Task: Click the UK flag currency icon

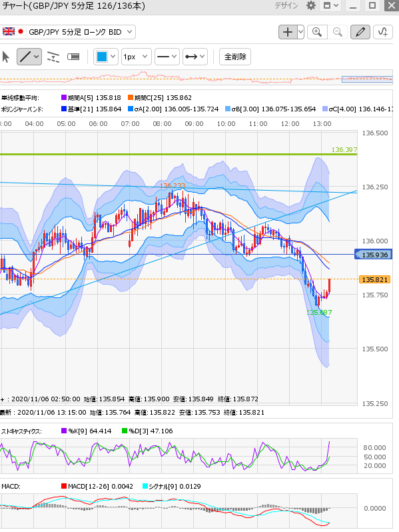Action: click(x=9, y=31)
